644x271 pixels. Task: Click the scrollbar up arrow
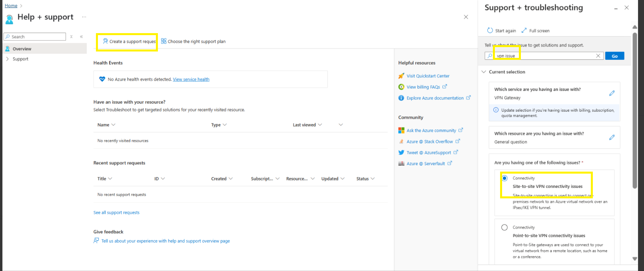pos(635,27)
